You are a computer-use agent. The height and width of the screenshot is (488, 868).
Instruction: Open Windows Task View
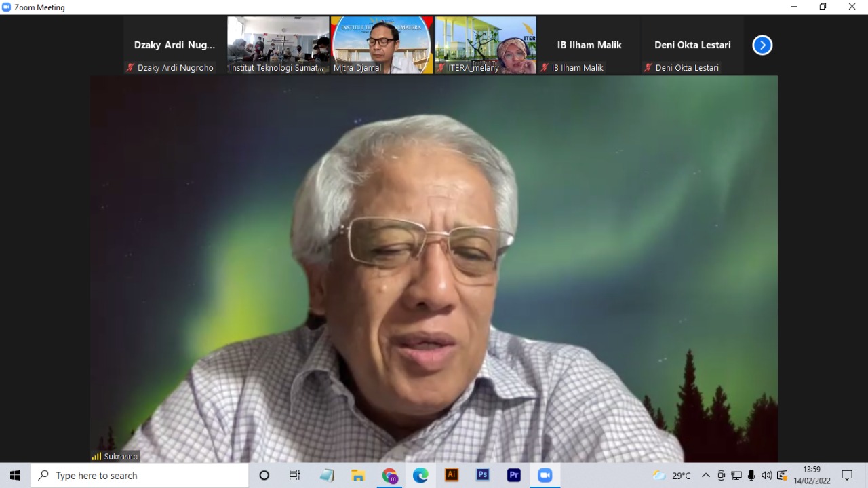295,476
